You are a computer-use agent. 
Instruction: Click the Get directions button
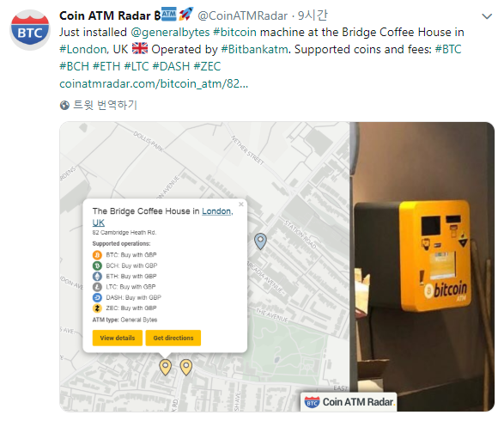[173, 338]
